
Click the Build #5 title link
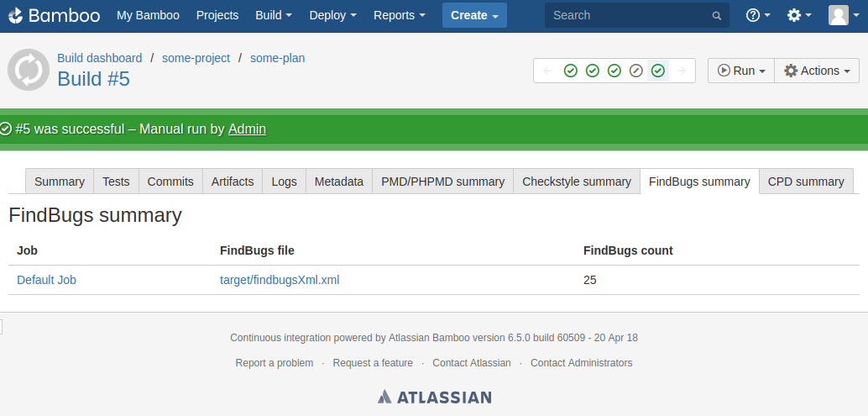(93, 79)
